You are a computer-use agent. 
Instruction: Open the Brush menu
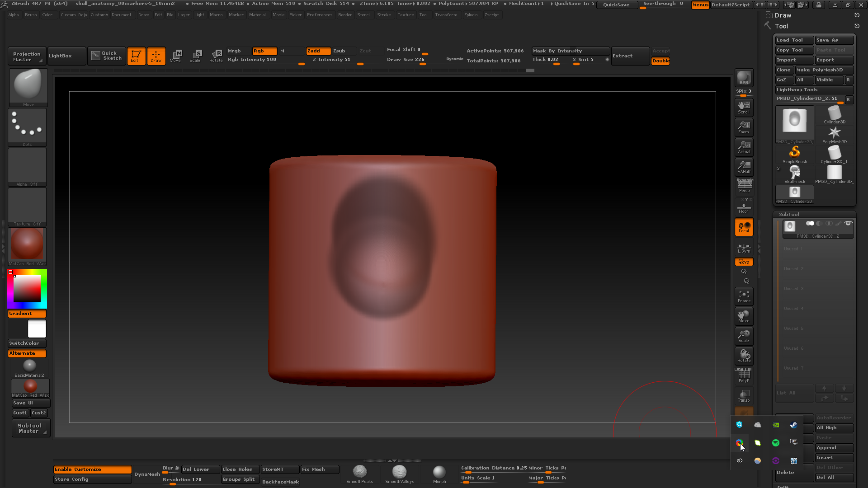click(x=31, y=15)
